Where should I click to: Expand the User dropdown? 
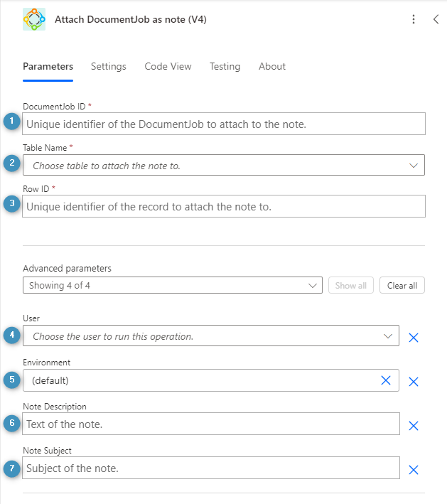211,336
